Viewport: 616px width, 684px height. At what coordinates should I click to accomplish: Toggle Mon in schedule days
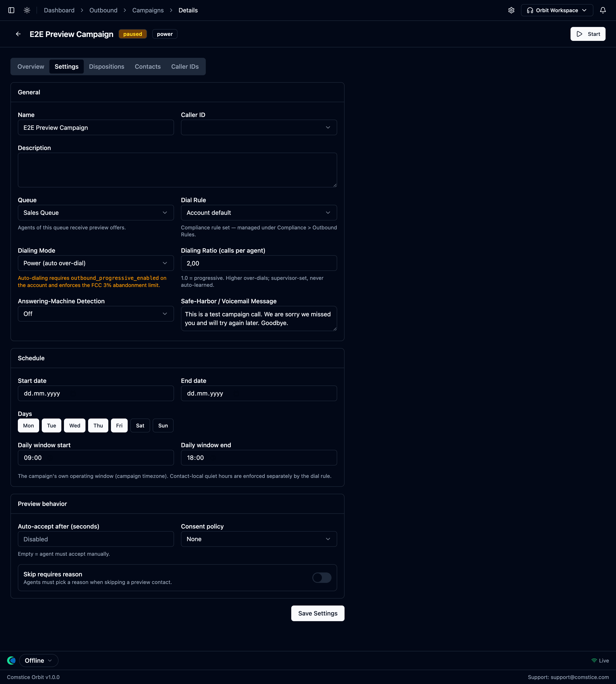[28, 425]
